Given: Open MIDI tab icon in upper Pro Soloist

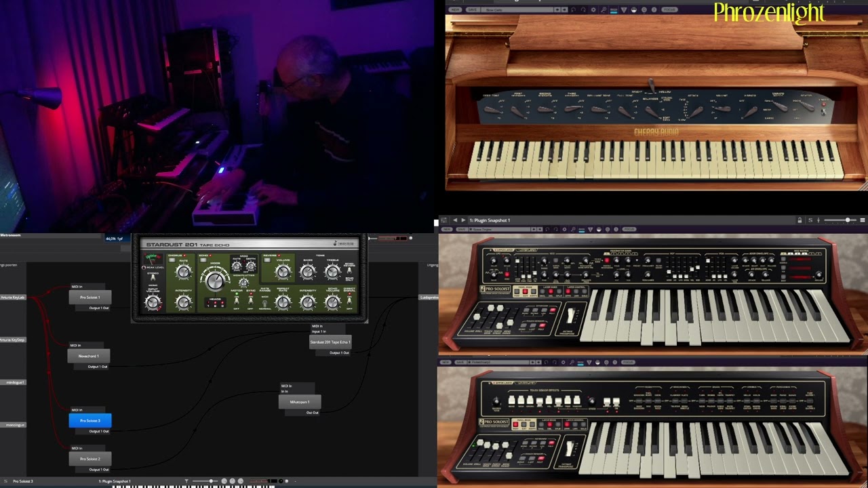Looking at the screenshot, I should coord(582,229).
